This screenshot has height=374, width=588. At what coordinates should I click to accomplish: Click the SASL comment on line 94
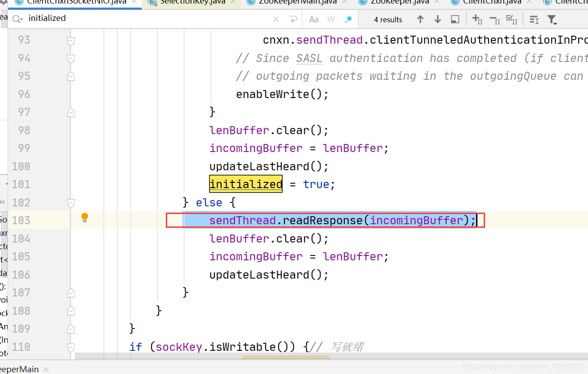point(411,58)
